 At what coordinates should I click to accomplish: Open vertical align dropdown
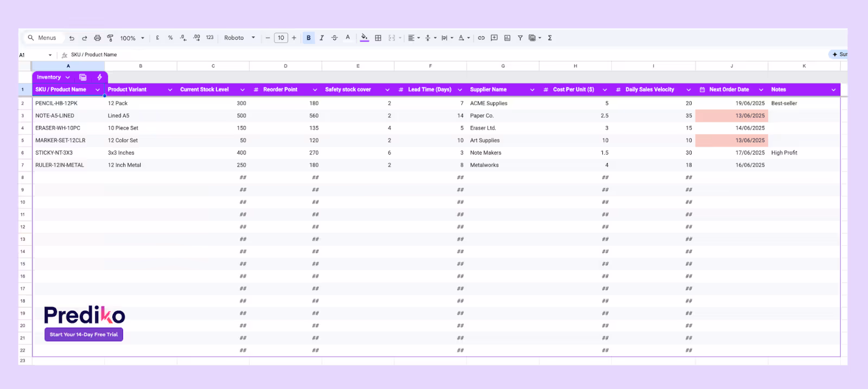point(431,38)
